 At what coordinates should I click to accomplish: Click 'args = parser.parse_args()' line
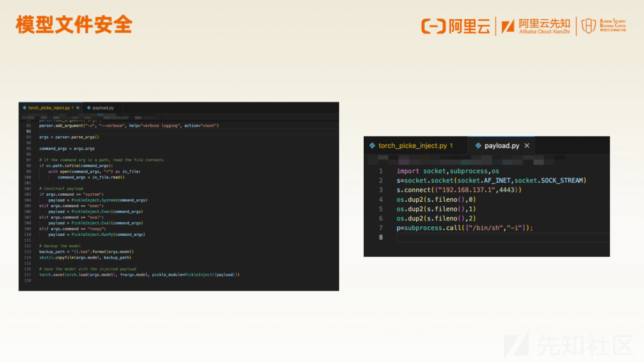pyautogui.click(x=69, y=137)
